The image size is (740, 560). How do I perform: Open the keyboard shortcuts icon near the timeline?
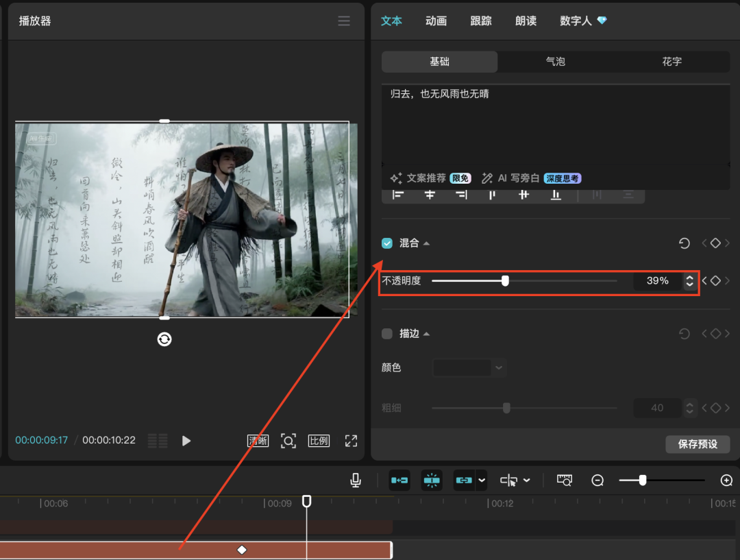[x=564, y=480]
